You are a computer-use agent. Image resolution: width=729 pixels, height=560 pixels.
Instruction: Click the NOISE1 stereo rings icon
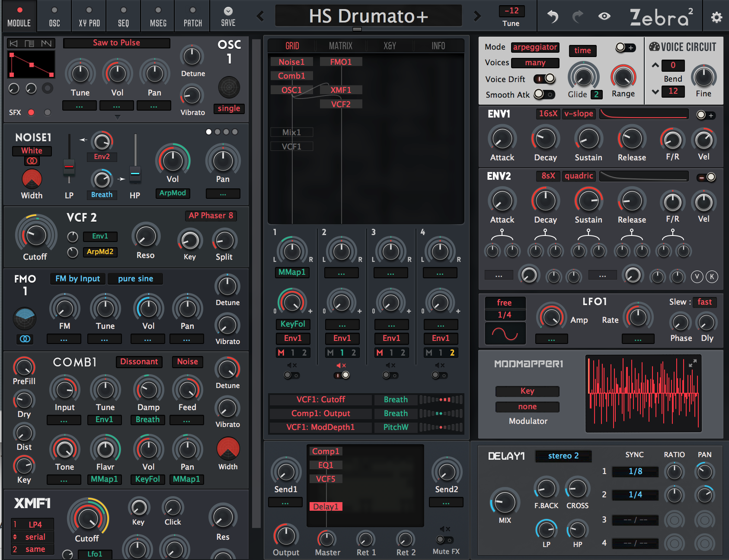32,161
